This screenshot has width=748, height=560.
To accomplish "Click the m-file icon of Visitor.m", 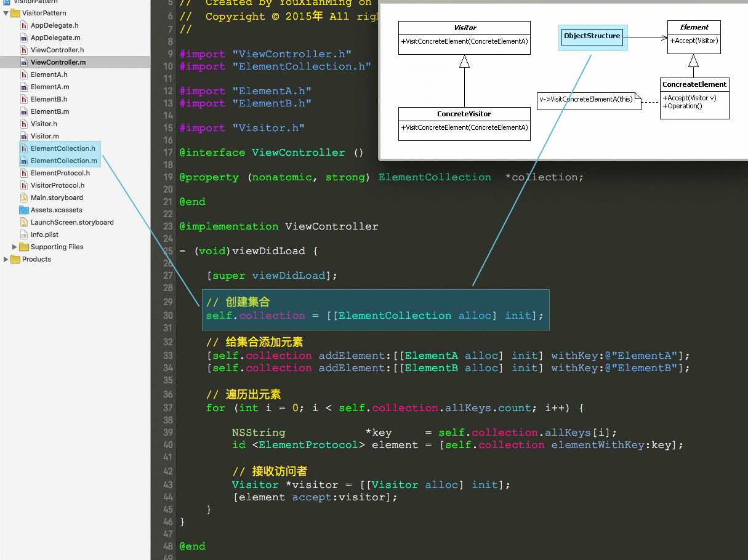I will pos(24,136).
